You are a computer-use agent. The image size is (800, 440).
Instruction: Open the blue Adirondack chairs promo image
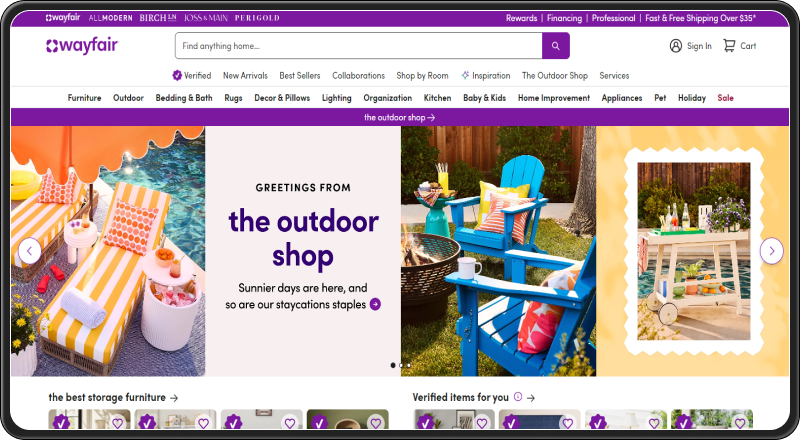tap(498, 251)
